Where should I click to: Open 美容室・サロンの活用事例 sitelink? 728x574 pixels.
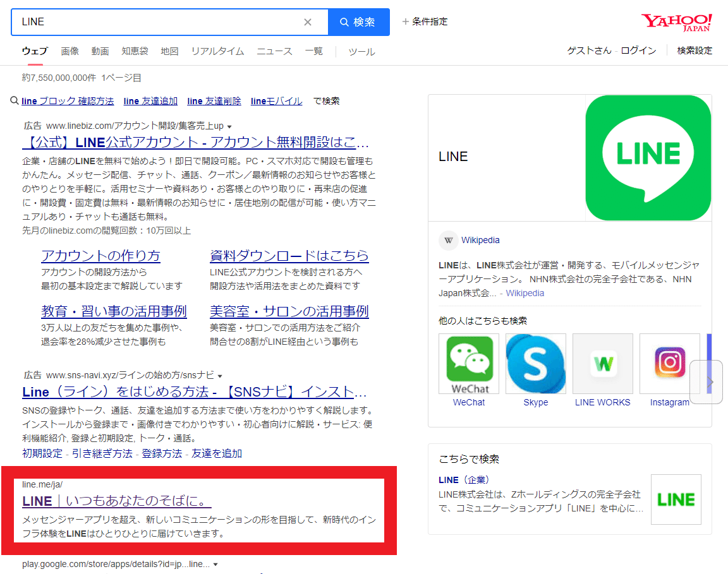tap(289, 311)
